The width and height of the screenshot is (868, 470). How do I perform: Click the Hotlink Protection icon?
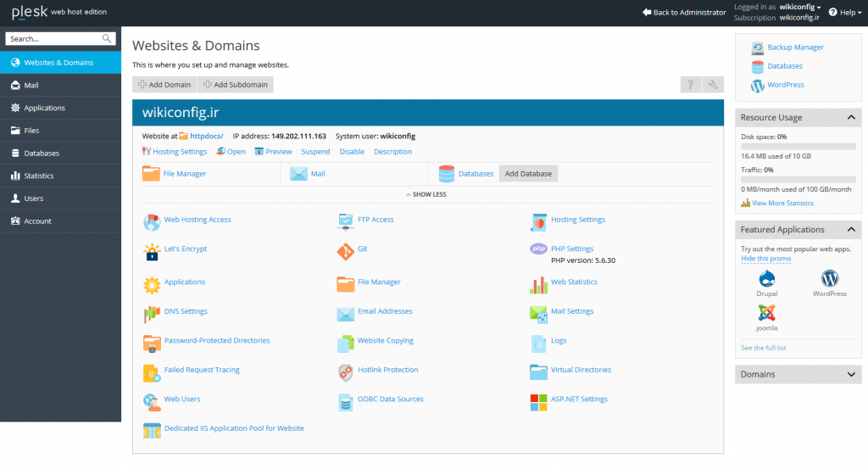pyautogui.click(x=345, y=372)
